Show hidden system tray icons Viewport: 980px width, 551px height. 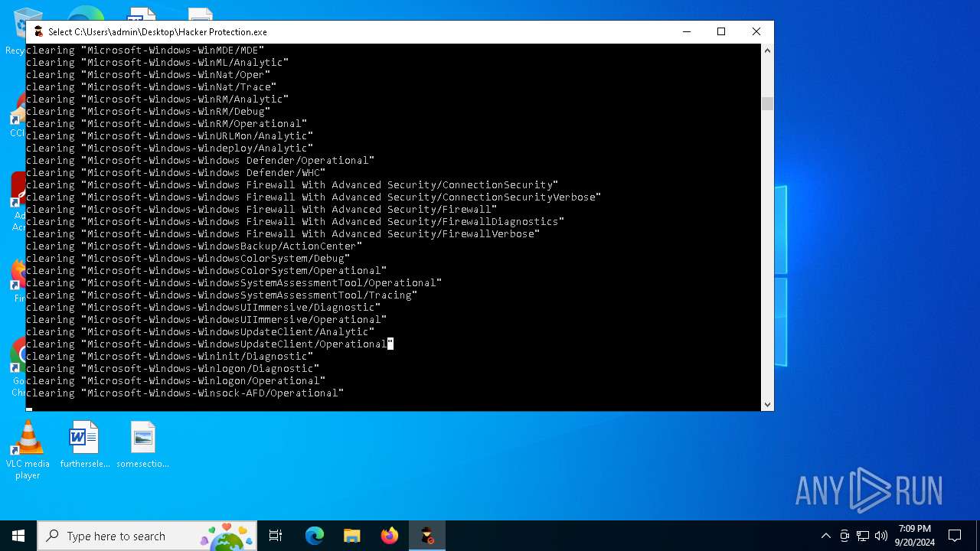[x=825, y=536]
